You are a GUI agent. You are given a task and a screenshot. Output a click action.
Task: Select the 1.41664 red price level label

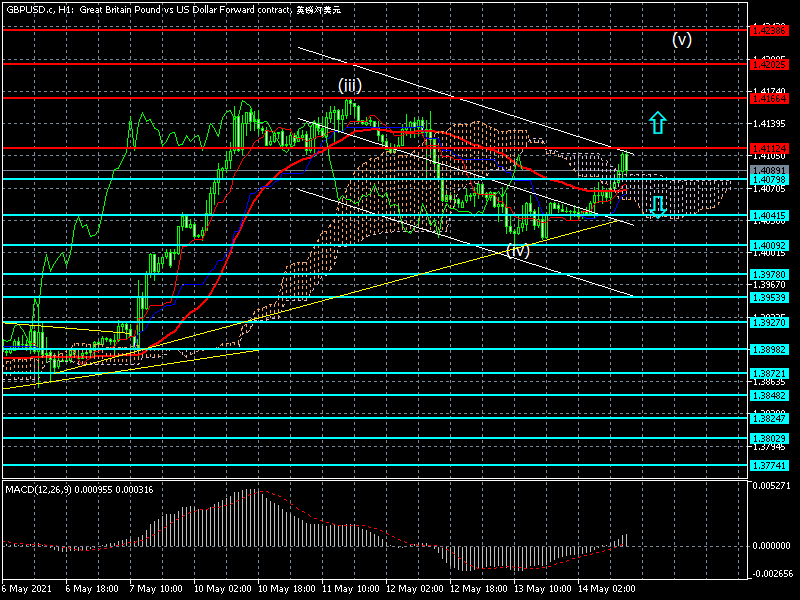pos(769,98)
